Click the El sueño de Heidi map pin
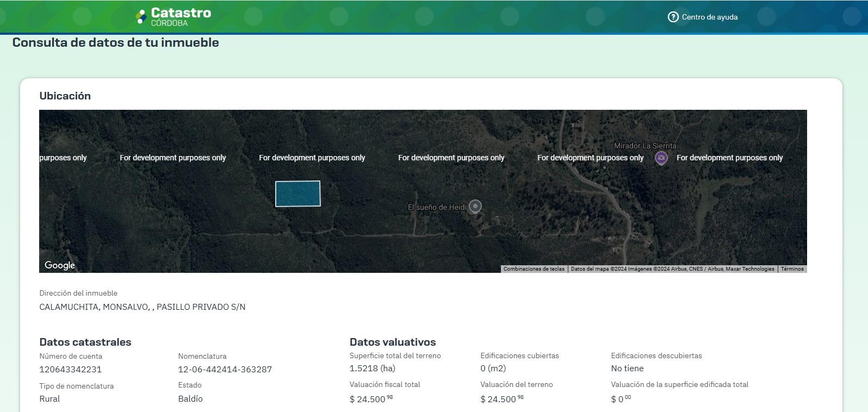The image size is (868, 412). pos(475,207)
